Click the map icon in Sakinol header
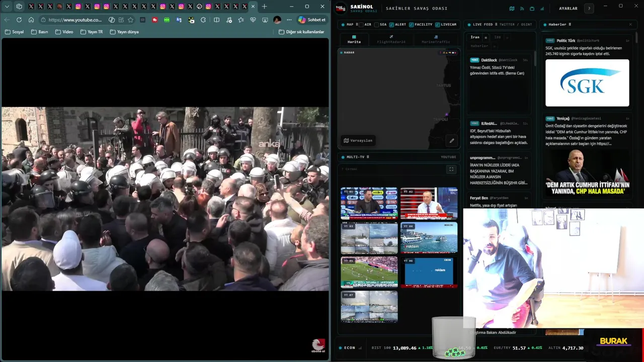The width and height of the screenshot is (644, 362). click(x=512, y=9)
